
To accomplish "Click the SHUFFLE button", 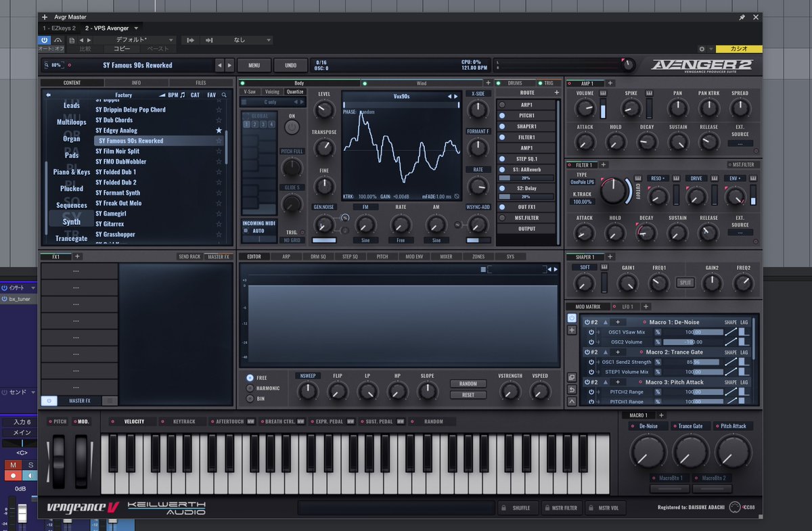I will point(518,508).
